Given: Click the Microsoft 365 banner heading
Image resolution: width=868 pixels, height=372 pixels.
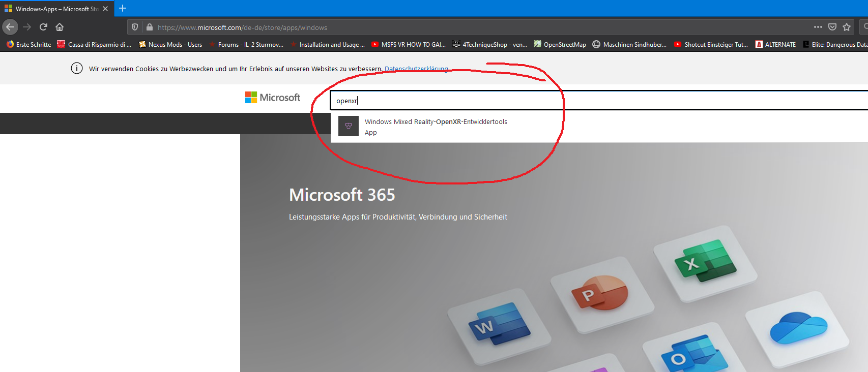Looking at the screenshot, I should (342, 195).
